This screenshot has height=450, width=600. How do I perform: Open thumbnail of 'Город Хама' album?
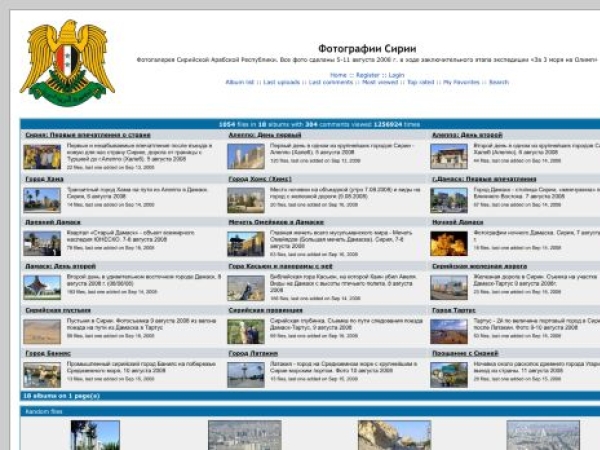pos(42,200)
